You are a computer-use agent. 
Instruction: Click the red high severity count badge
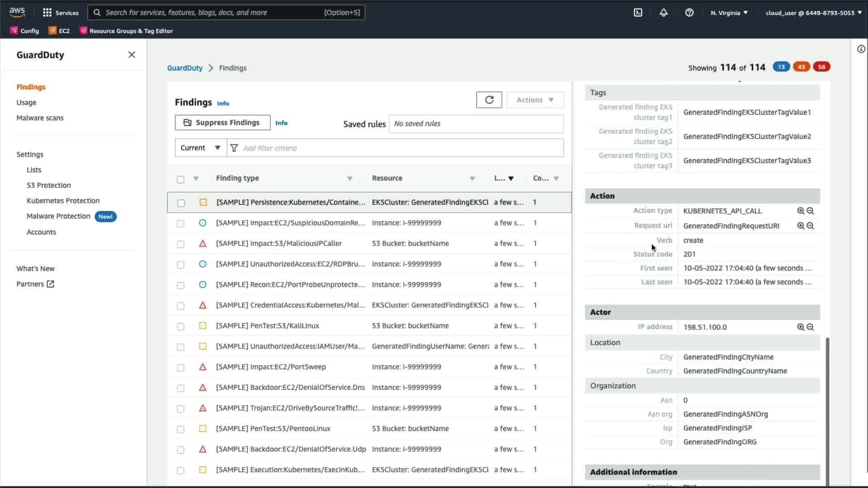click(x=821, y=67)
